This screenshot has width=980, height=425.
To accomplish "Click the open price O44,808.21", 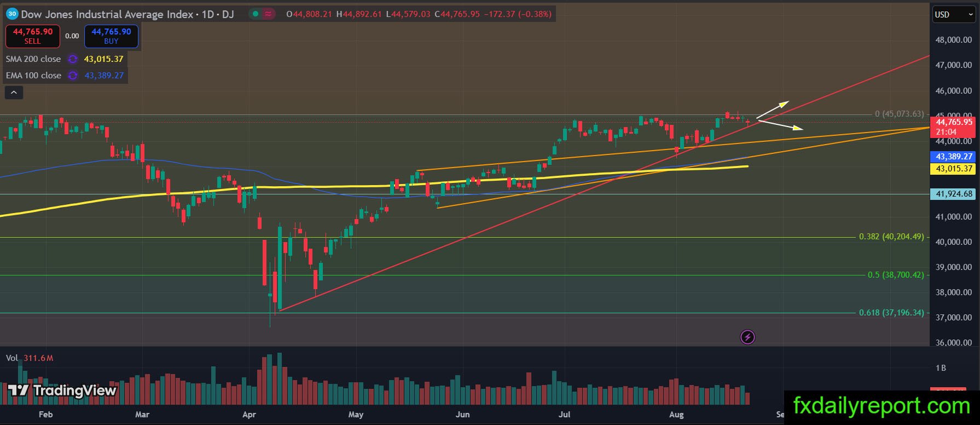I will point(309,14).
